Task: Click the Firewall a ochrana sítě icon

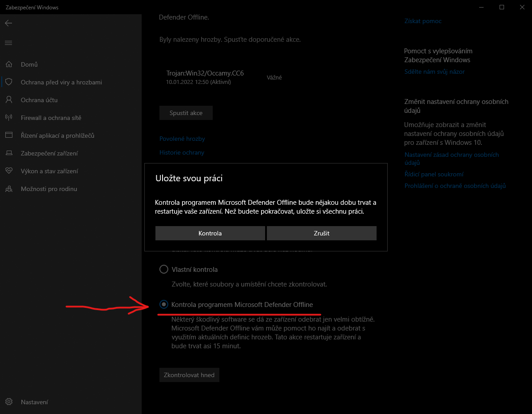Action: point(9,118)
